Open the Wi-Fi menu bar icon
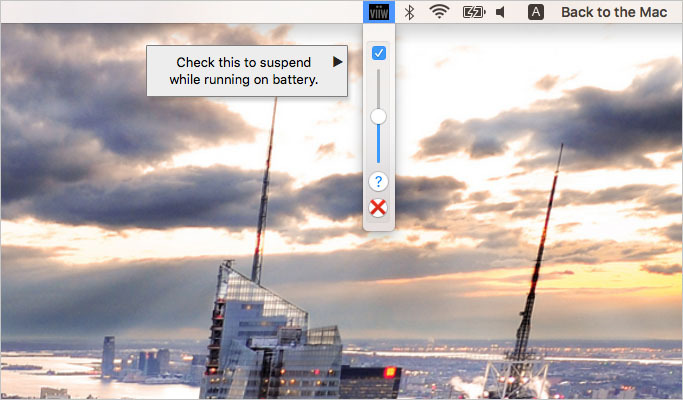 click(439, 12)
